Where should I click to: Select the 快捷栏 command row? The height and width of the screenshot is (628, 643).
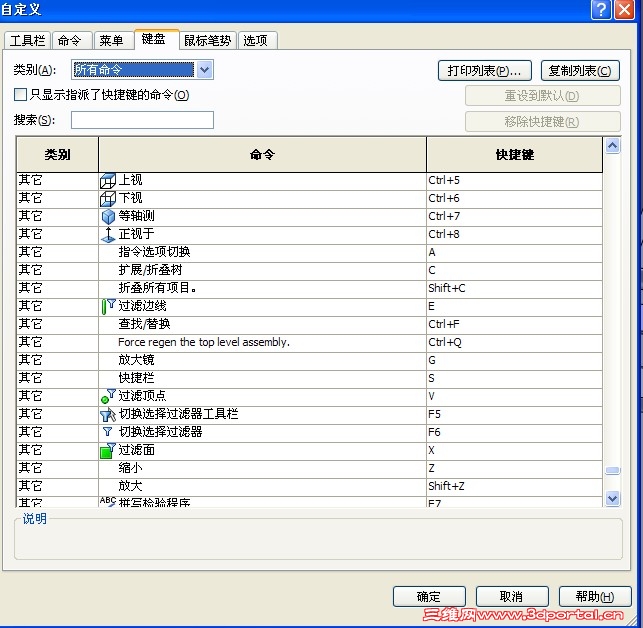tap(310, 378)
